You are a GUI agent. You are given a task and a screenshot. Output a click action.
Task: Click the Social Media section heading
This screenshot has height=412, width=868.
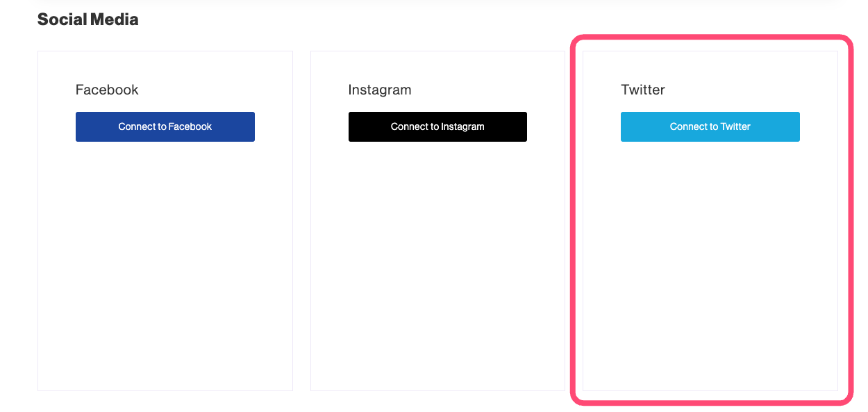pyautogui.click(x=87, y=19)
